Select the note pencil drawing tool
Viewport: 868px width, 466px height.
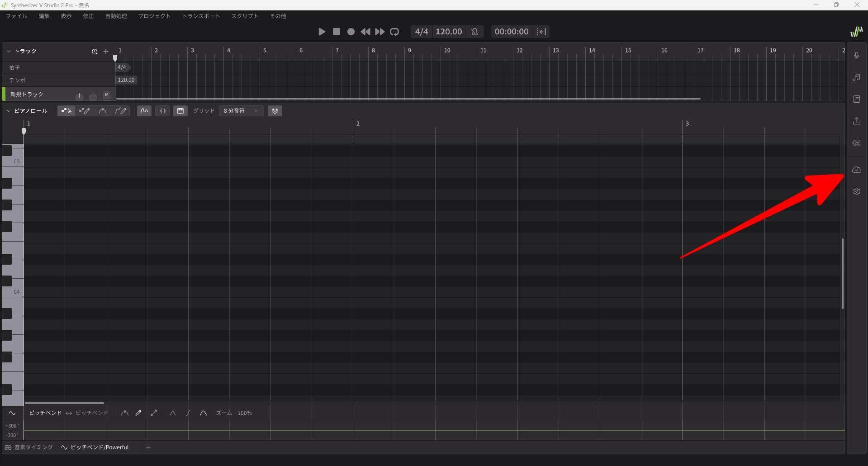85,111
